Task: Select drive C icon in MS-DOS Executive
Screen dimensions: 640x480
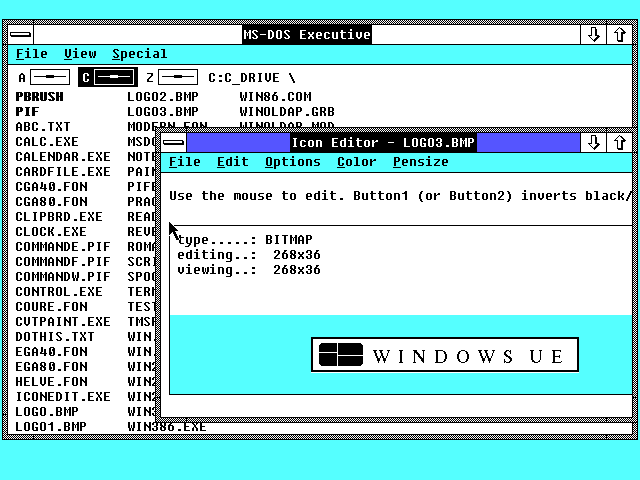Action: click(x=108, y=77)
